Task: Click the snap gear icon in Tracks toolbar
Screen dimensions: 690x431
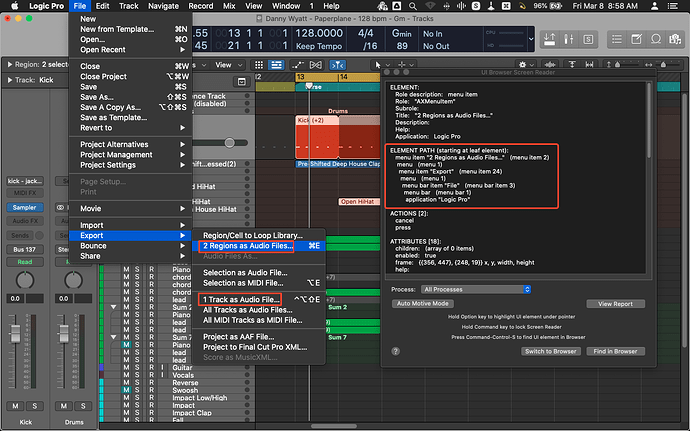Action: [x=522, y=65]
